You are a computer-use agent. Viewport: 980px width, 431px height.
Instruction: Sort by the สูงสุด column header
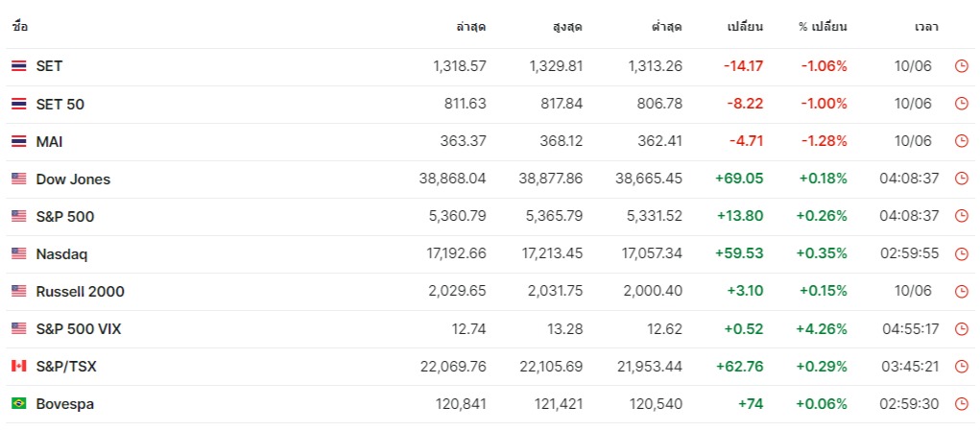pos(568,27)
